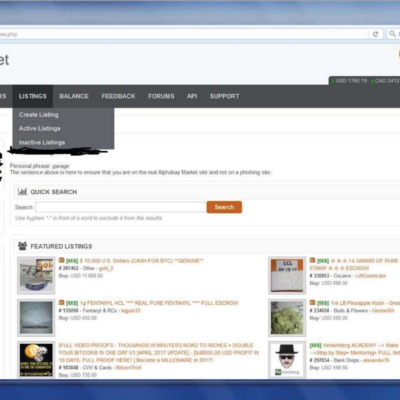Open the 1/4 LB Pineapple Kush listing title
This screenshot has height=400, width=400.
pyautogui.click(x=365, y=303)
